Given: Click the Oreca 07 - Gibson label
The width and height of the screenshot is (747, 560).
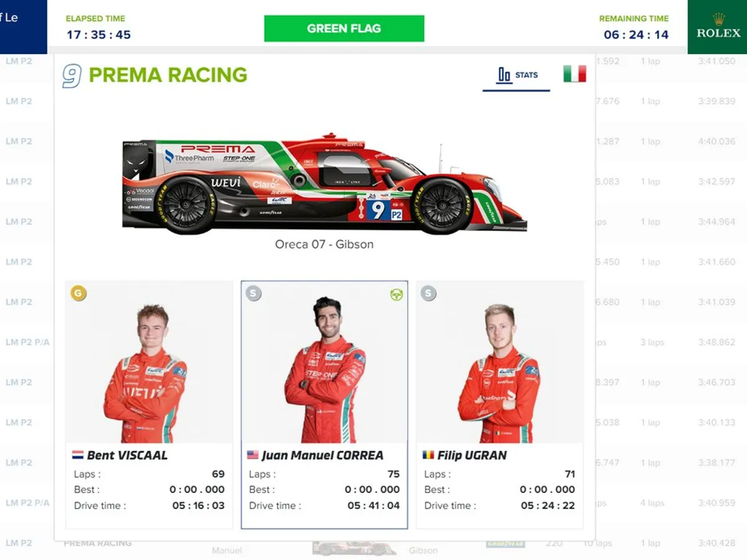Looking at the screenshot, I should (x=324, y=245).
